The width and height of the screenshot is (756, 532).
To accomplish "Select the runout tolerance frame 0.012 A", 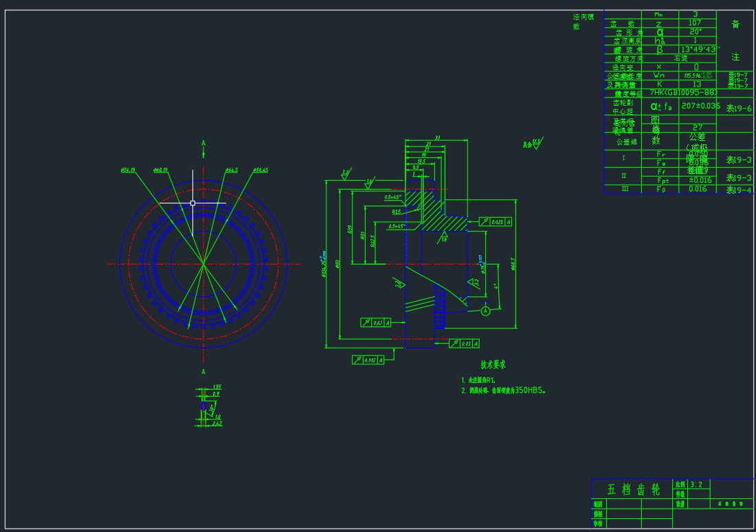I will coord(368,359).
